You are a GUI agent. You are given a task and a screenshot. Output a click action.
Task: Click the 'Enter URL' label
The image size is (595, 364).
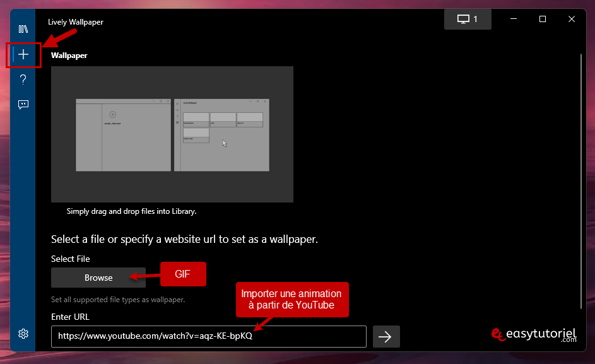tap(70, 317)
